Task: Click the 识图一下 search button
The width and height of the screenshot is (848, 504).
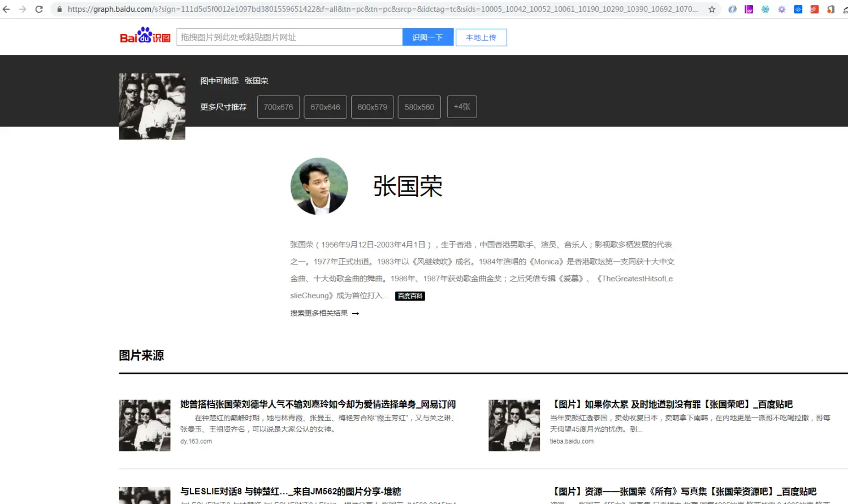Action: (428, 37)
